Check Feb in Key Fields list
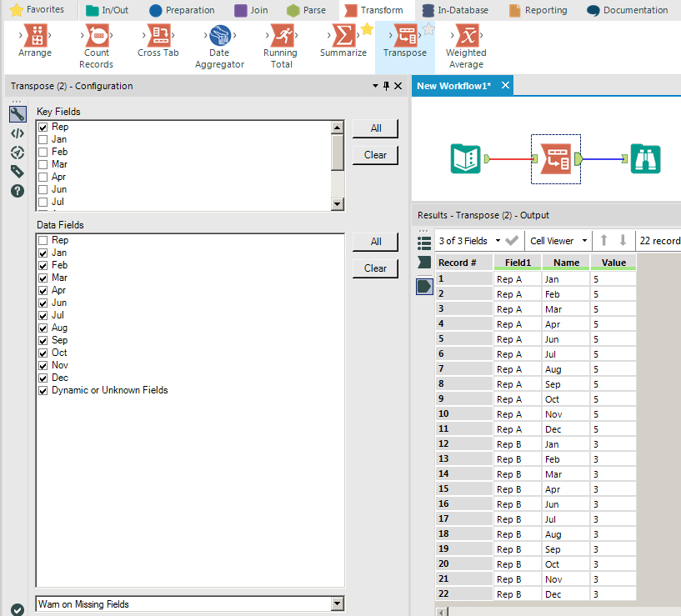Viewport: 681px width, 616px height. click(43, 153)
